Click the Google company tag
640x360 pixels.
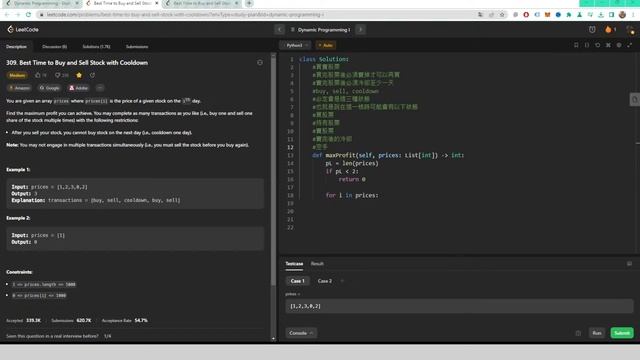tap(49, 88)
